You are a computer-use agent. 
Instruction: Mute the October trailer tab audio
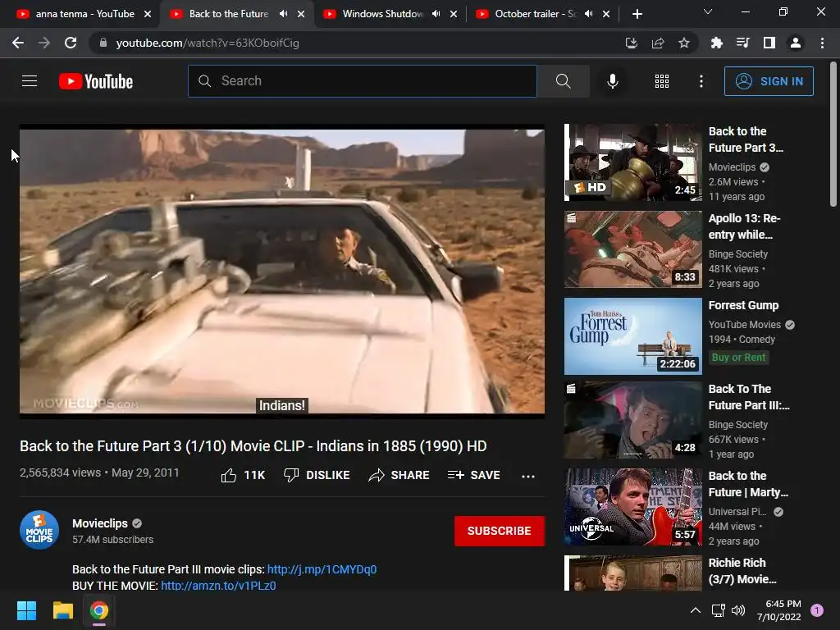[x=589, y=14]
